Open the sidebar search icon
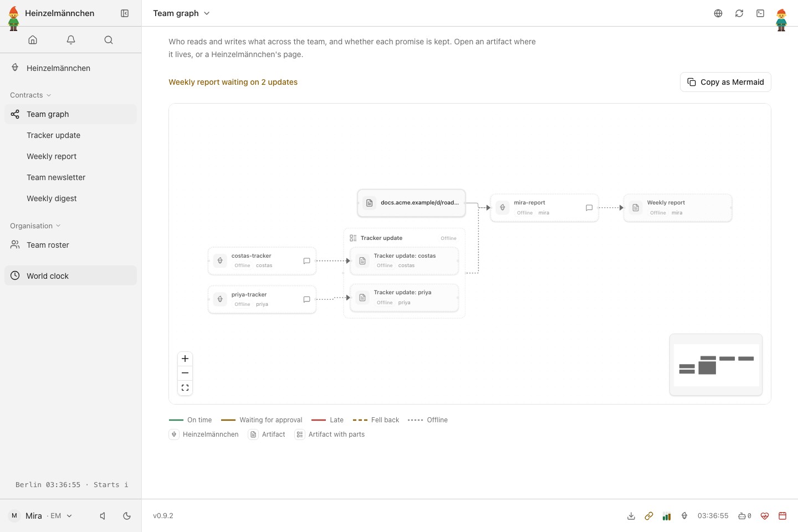798x532 pixels. tap(109, 40)
